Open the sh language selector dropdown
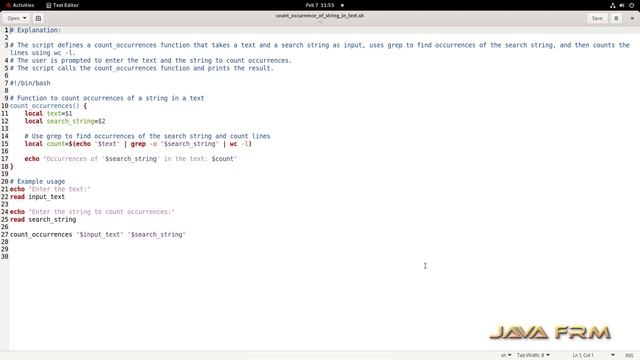 (506, 355)
